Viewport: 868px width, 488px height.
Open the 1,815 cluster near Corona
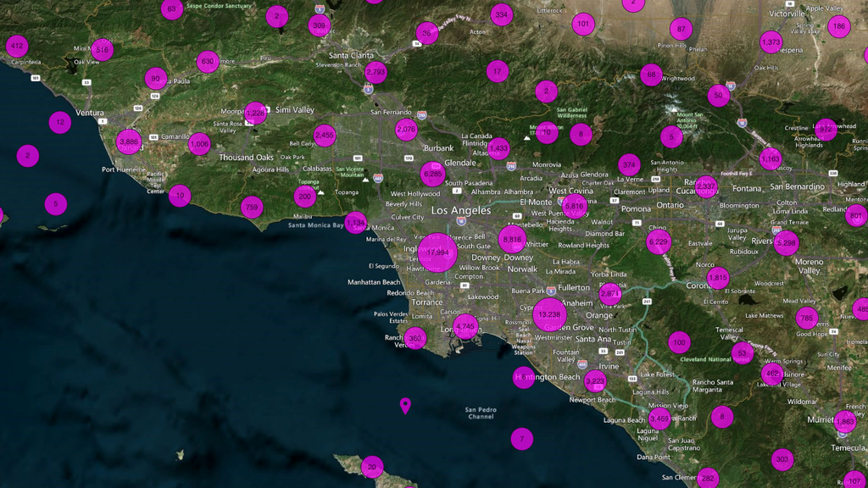pyautogui.click(x=718, y=278)
